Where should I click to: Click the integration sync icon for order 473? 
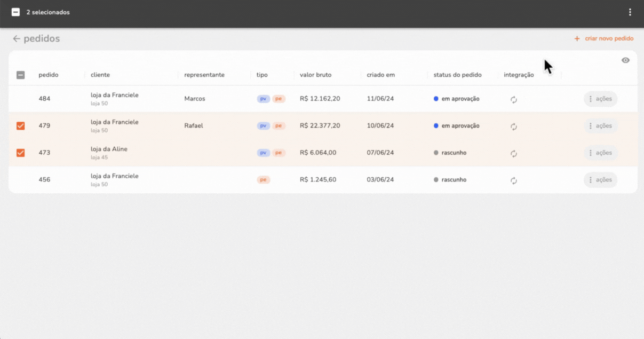pyautogui.click(x=514, y=153)
